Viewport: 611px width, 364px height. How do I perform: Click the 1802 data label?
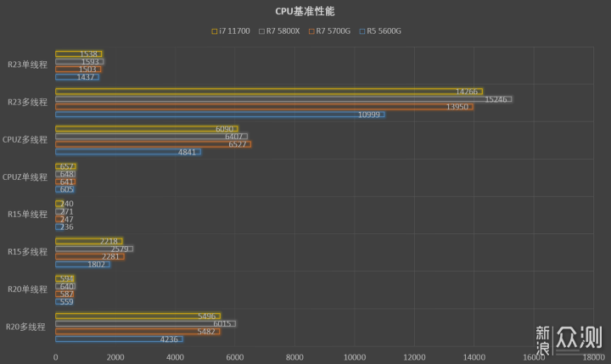coord(96,264)
